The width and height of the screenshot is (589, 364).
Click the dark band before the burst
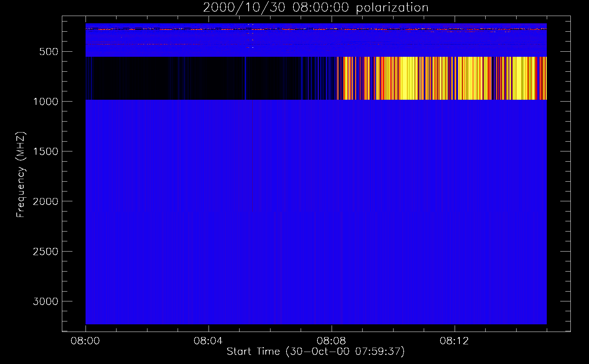(211, 78)
